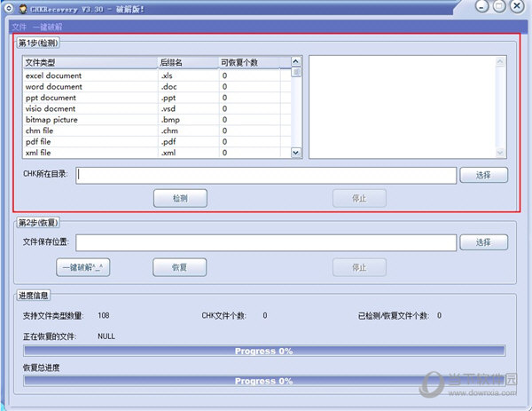The image size is (532, 411).
Task: Click the NULL value for 正在恢复的文件
Action: pyautogui.click(x=106, y=336)
